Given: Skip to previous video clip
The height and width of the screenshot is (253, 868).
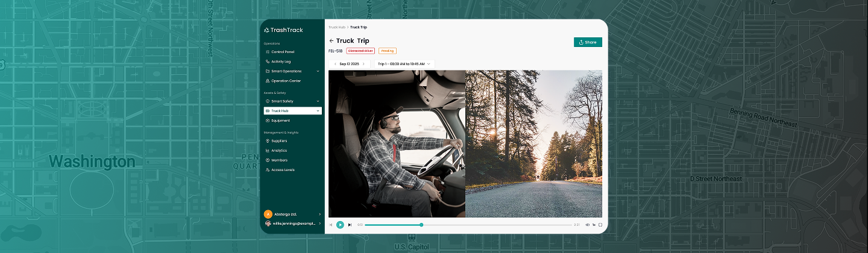Looking at the screenshot, I should coord(331,225).
